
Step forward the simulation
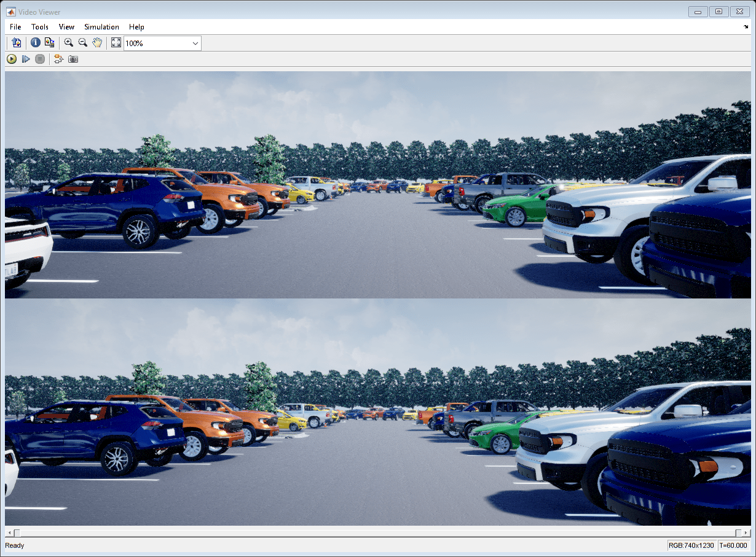pos(26,59)
